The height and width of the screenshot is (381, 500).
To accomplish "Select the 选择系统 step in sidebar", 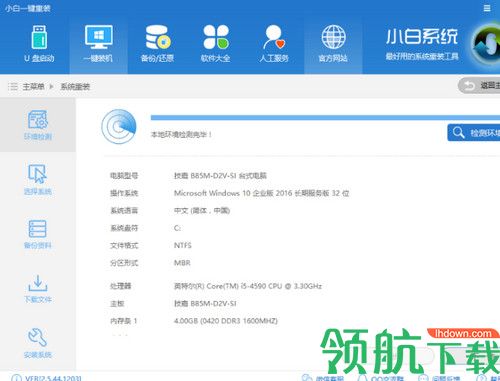I will [x=38, y=179].
